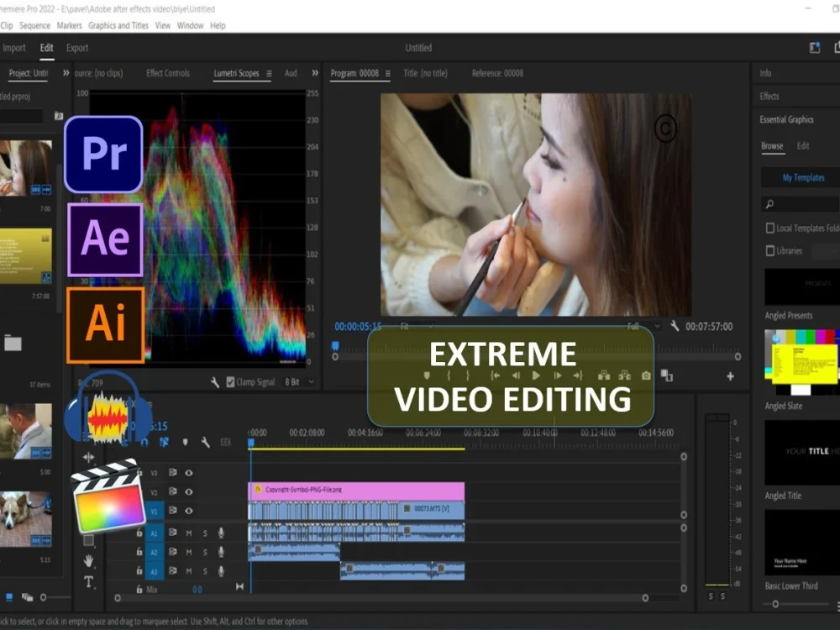Toggle the Local Templates Folder checkbox
This screenshot has width=840, height=630.
(769, 227)
